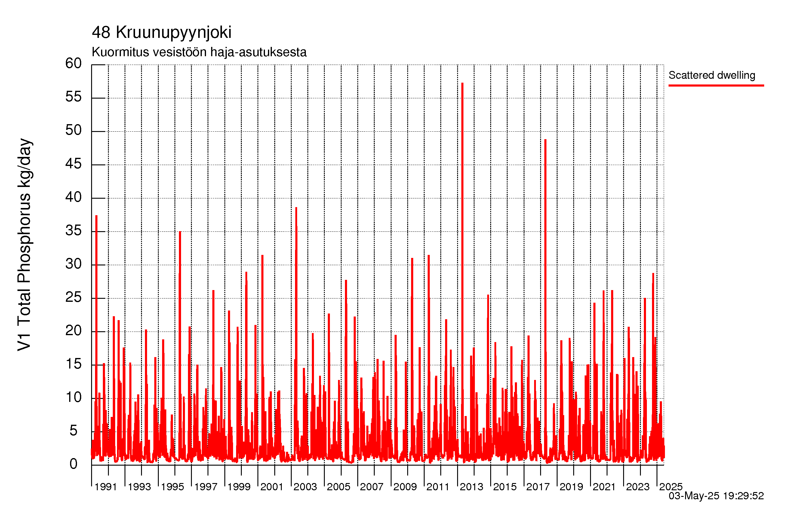
Task: Click the 2002 spike peaking near 39
Action: click(x=296, y=330)
